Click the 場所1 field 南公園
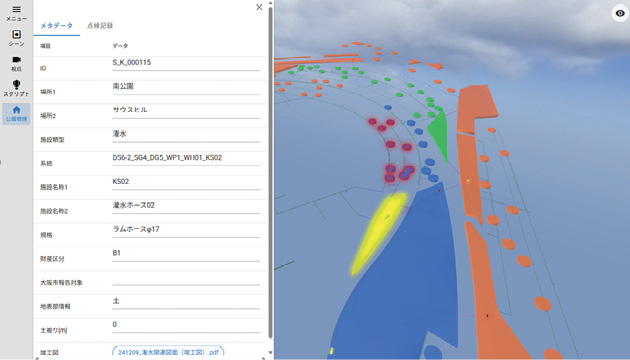 [186, 87]
